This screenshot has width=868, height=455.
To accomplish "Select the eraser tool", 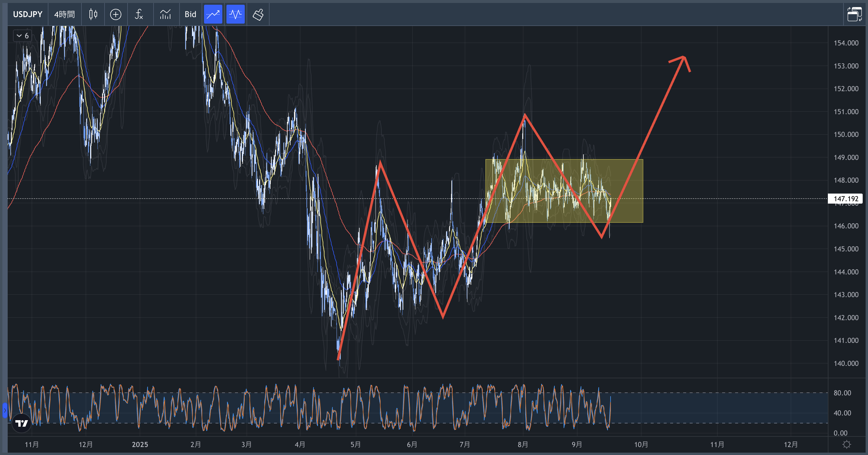I will pos(258,14).
